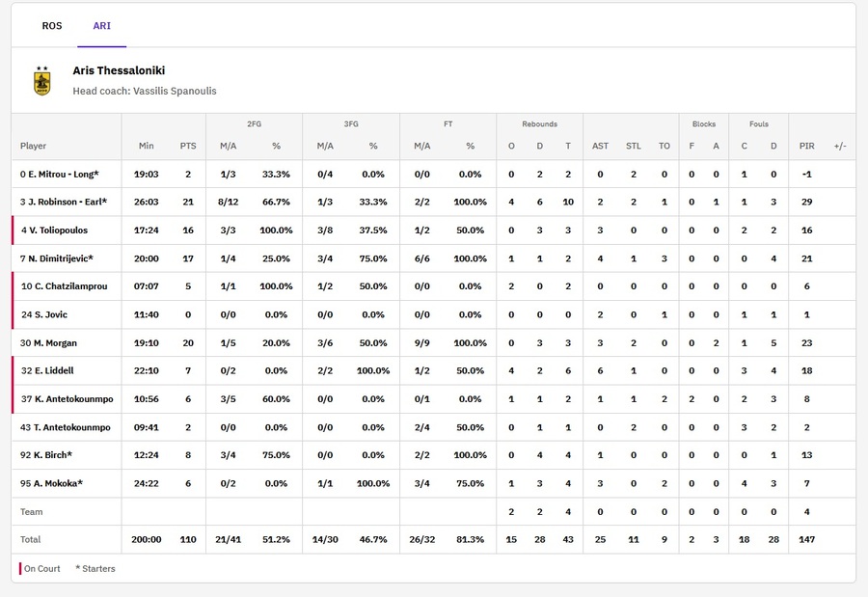Click total points value 110
Image resolution: width=868 pixels, height=597 pixels.
[188, 539]
